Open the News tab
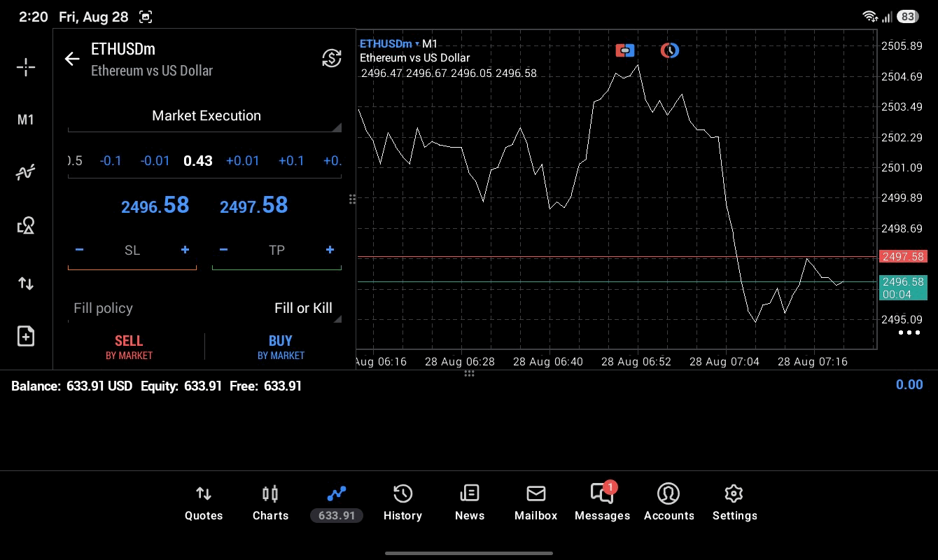The width and height of the screenshot is (938, 560). (x=470, y=503)
